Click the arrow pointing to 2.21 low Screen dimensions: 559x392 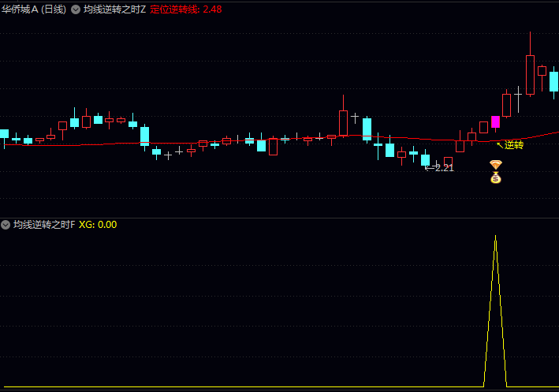click(x=430, y=168)
